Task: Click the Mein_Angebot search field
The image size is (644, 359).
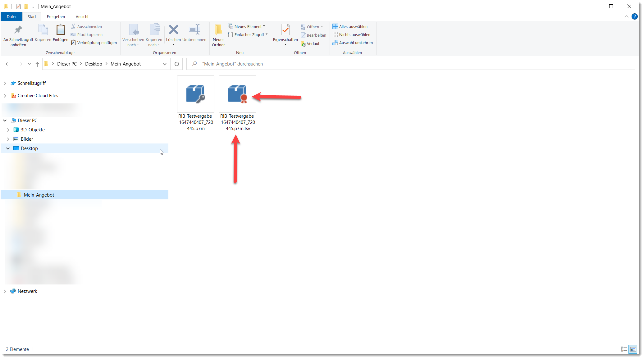Action: 411,64
